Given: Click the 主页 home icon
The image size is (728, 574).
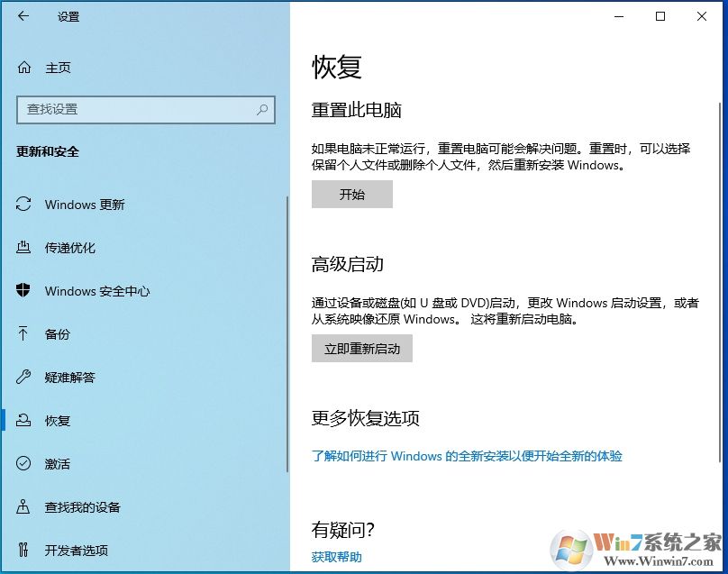Looking at the screenshot, I should 24,67.
